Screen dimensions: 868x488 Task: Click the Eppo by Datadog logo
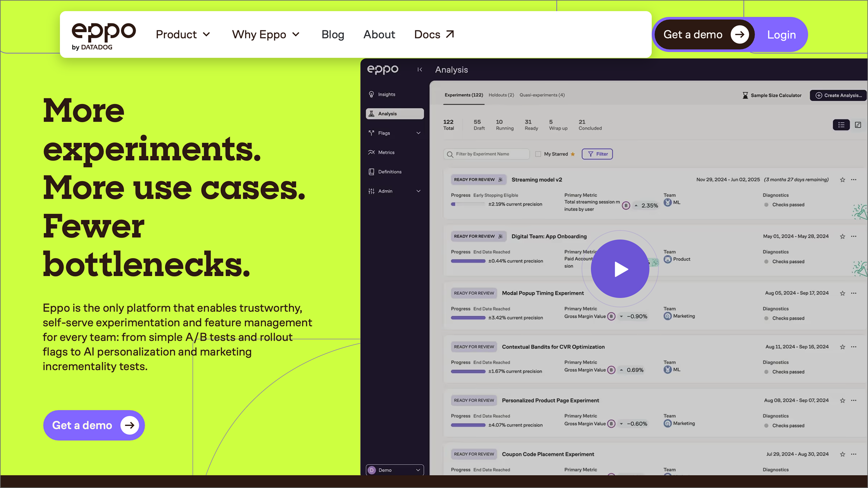103,36
